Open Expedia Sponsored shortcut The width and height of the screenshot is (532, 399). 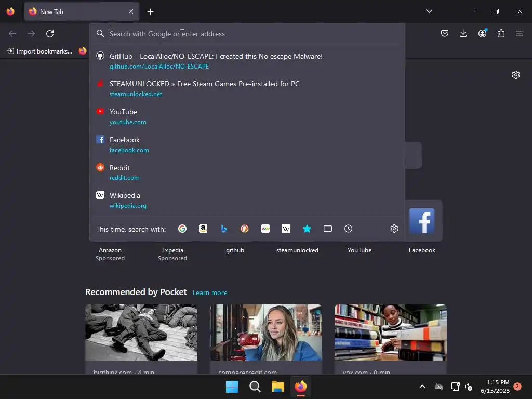(172, 254)
